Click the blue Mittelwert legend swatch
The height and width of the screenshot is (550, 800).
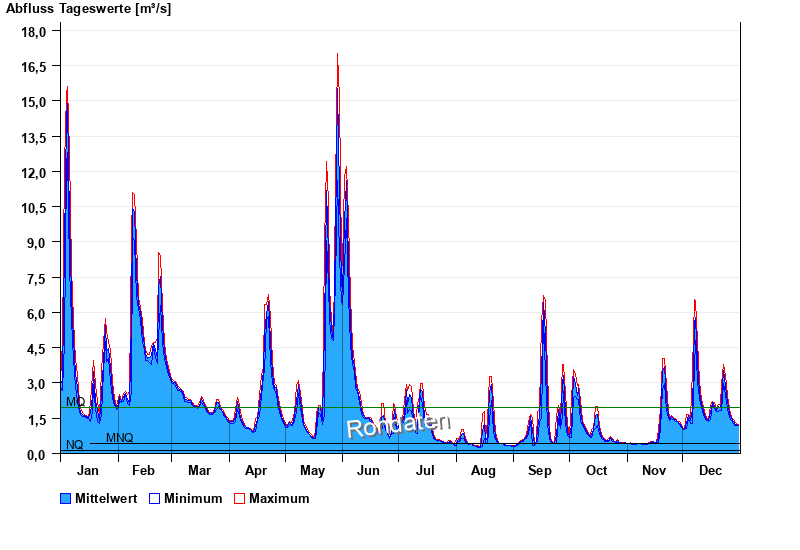[66, 498]
